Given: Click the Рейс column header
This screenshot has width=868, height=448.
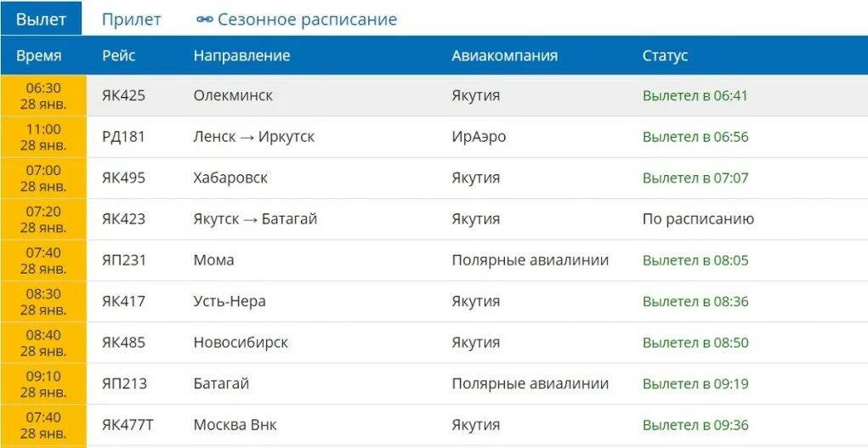Looking at the screenshot, I should 118,55.
